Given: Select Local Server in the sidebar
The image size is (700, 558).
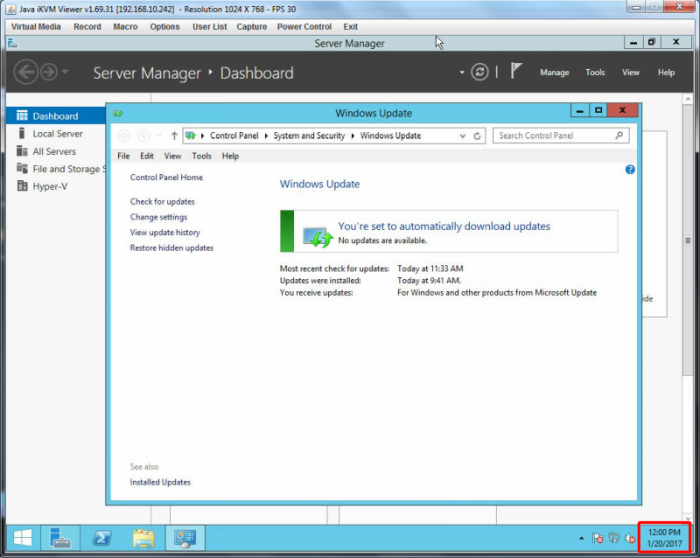Looking at the screenshot, I should (56, 133).
